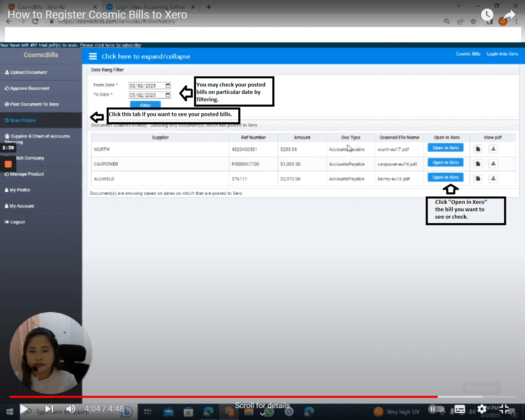Open the Chrome tab search chevron
This screenshot has height=420, width=525.
459,7
